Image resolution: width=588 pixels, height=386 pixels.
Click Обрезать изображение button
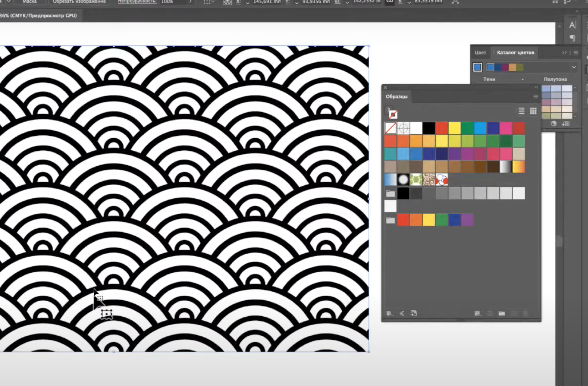(79, 2)
